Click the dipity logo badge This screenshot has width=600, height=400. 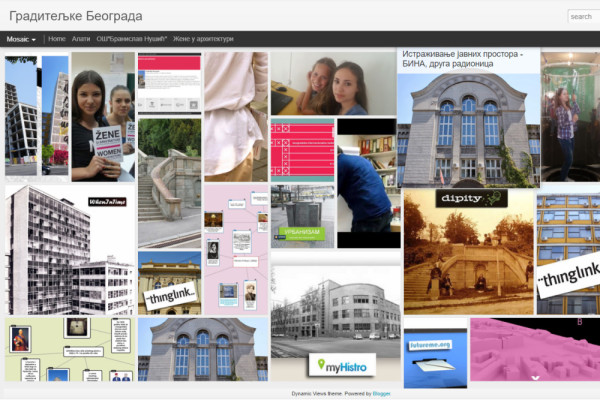[x=471, y=198]
